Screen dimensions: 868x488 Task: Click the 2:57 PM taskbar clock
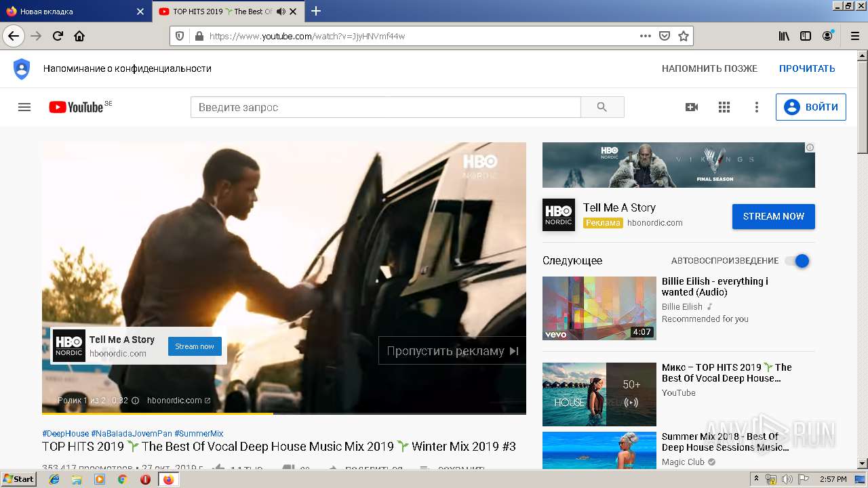click(833, 479)
